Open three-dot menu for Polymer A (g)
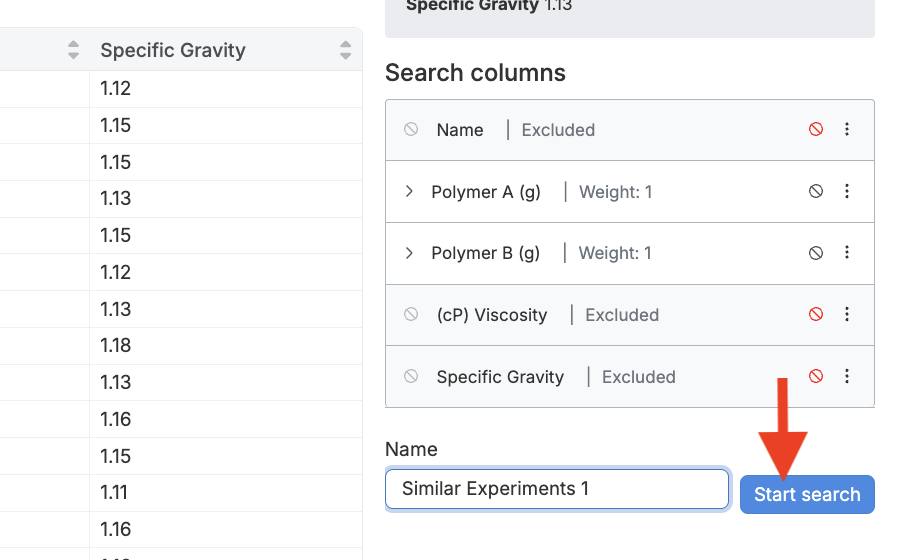908x560 pixels. (847, 192)
